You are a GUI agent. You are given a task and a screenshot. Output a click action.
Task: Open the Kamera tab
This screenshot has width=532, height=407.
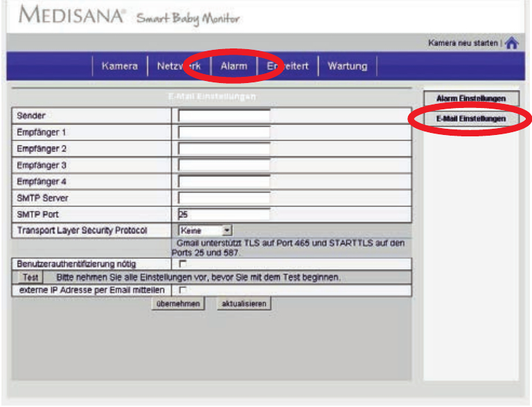tap(119, 66)
